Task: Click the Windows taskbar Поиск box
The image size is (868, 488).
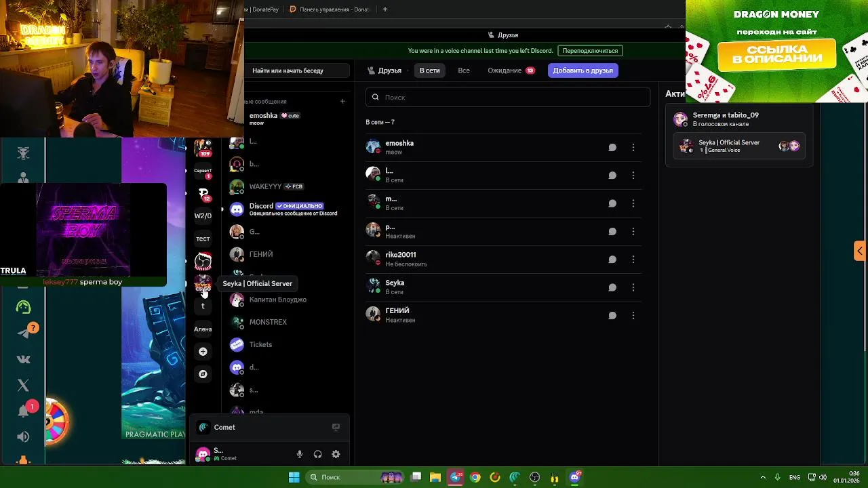Action: pyautogui.click(x=355, y=477)
